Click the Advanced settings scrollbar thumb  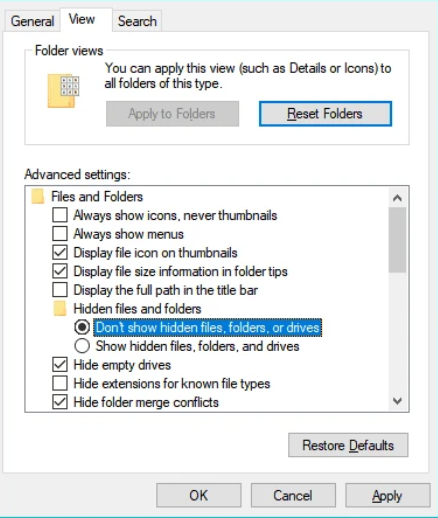[397, 240]
